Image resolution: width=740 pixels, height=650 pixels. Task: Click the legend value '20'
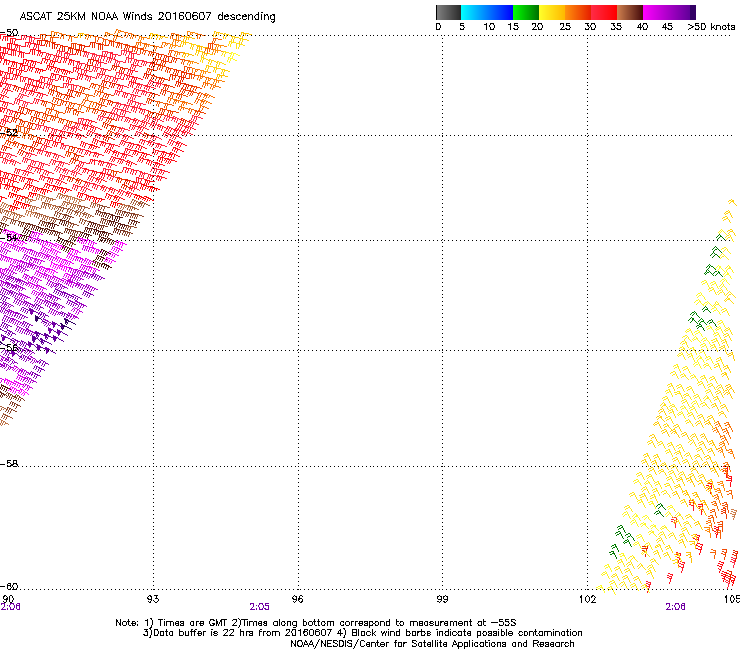(x=537, y=27)
